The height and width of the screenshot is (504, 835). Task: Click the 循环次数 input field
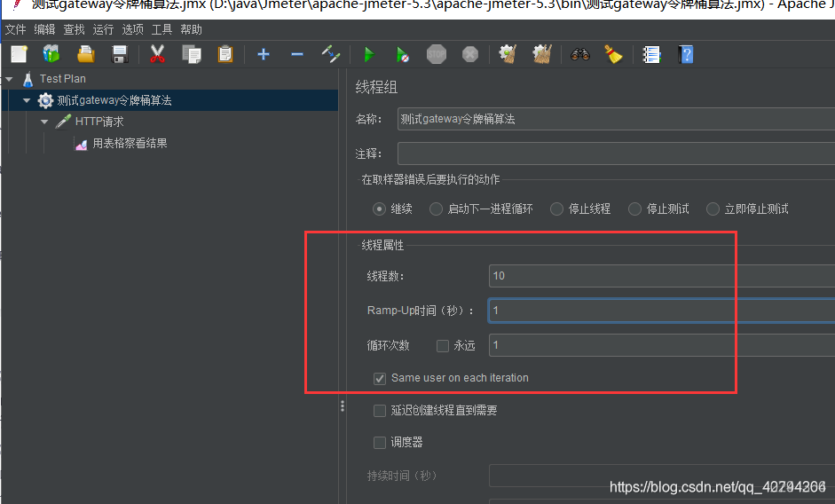pos(662,345)
